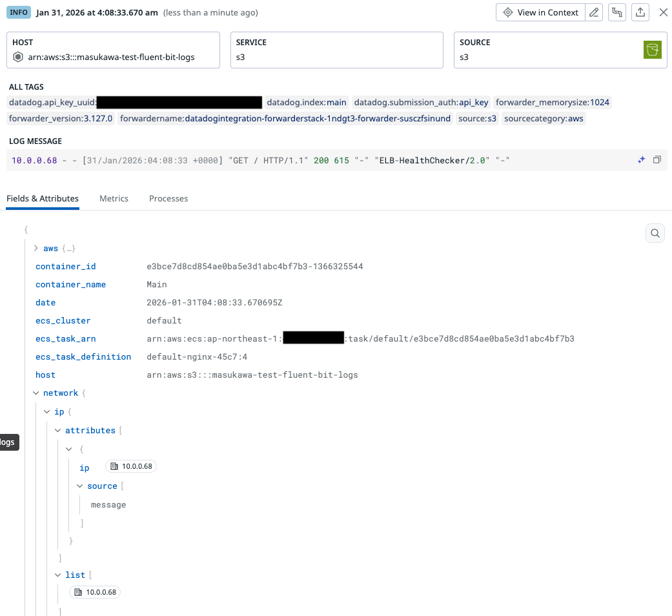Click the host hexagon icon
This screenshot has height=616, width=672.
(19, 57)
